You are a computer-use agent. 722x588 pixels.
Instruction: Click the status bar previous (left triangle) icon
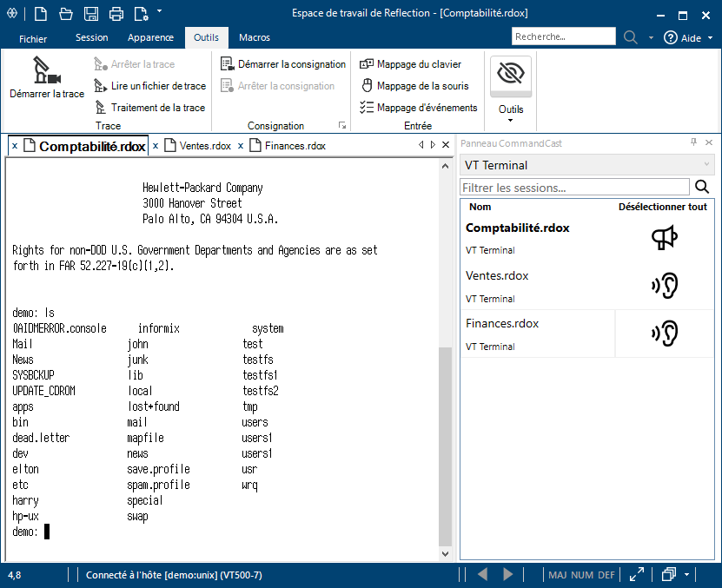click(x=482, y=574)
